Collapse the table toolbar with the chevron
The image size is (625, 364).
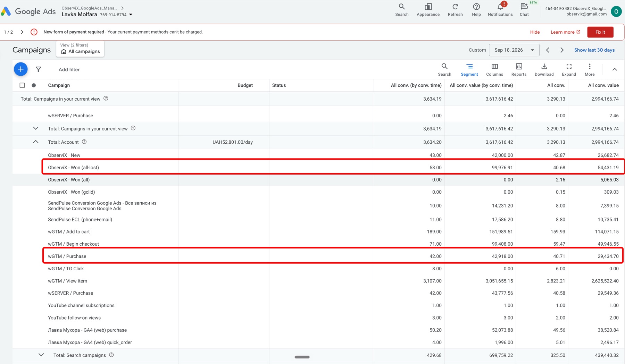tap(614, 69)
